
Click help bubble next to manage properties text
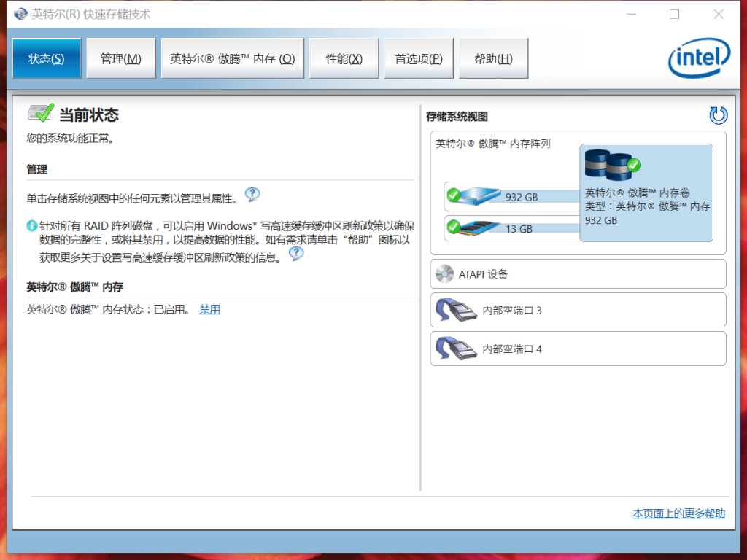pyautogui.click(x=252, y=195)
